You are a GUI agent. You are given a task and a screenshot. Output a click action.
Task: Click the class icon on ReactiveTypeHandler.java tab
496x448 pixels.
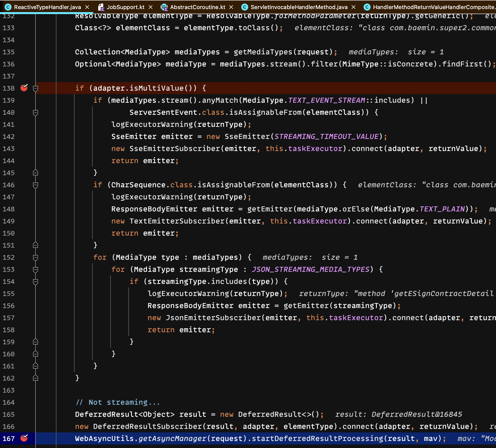(8, 7)
